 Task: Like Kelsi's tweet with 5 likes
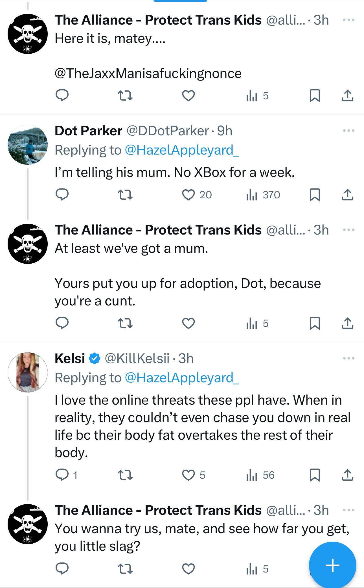188,475
